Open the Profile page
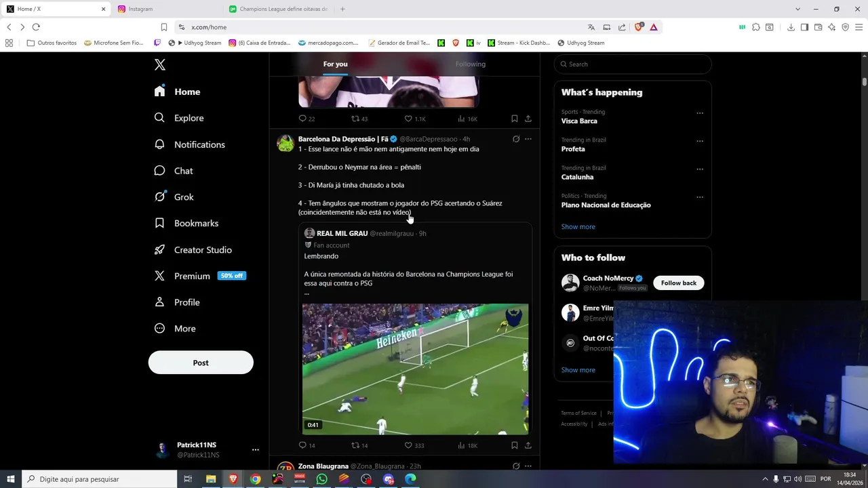Image resolution: width=868 pixels, height=488 pixels. click(177, 302)
